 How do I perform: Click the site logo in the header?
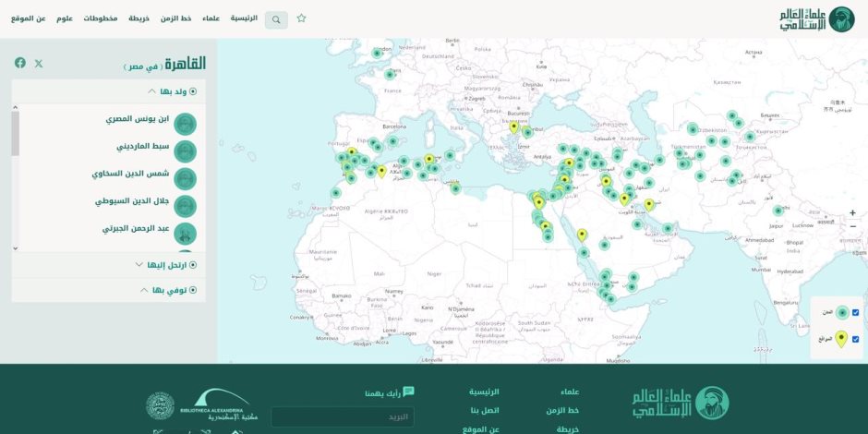pyautogui.click(x=817, y=19)
